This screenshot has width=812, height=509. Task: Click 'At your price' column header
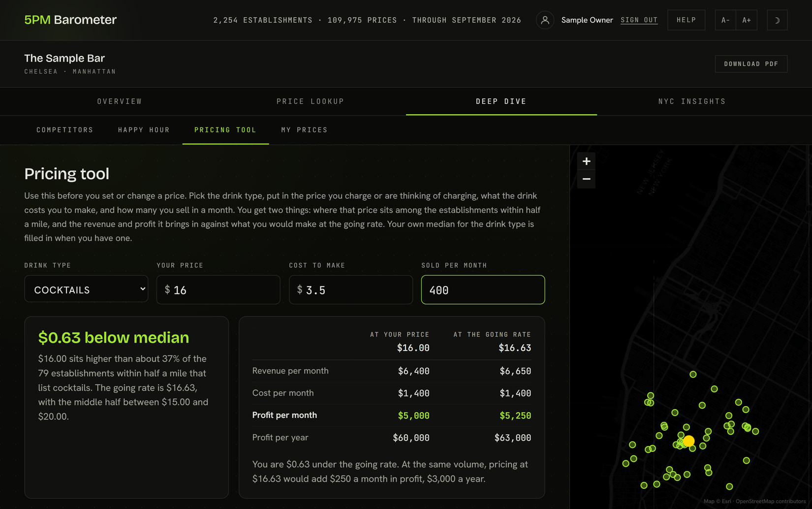coord(400,334)
